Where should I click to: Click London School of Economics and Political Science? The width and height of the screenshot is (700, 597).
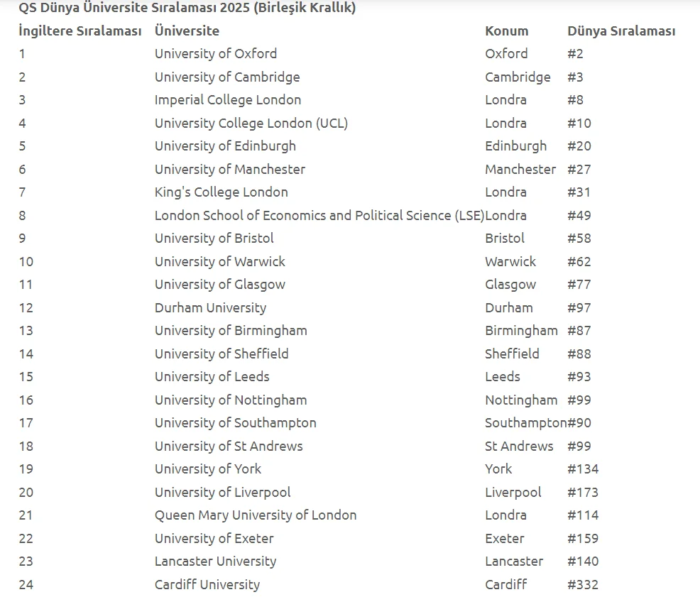[x=319, y=216]
